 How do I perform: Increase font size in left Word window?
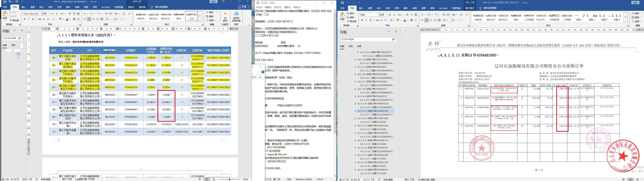(x=53, y=14)
